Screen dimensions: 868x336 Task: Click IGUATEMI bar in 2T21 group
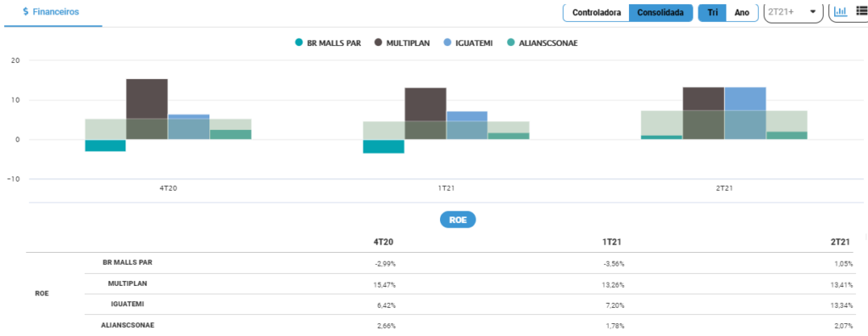tap(745, 113)
